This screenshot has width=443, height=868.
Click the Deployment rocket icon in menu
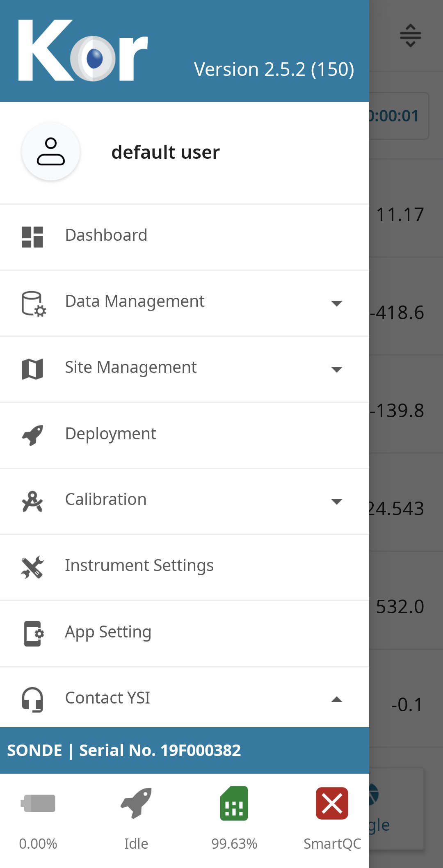(x=32, y=435)
